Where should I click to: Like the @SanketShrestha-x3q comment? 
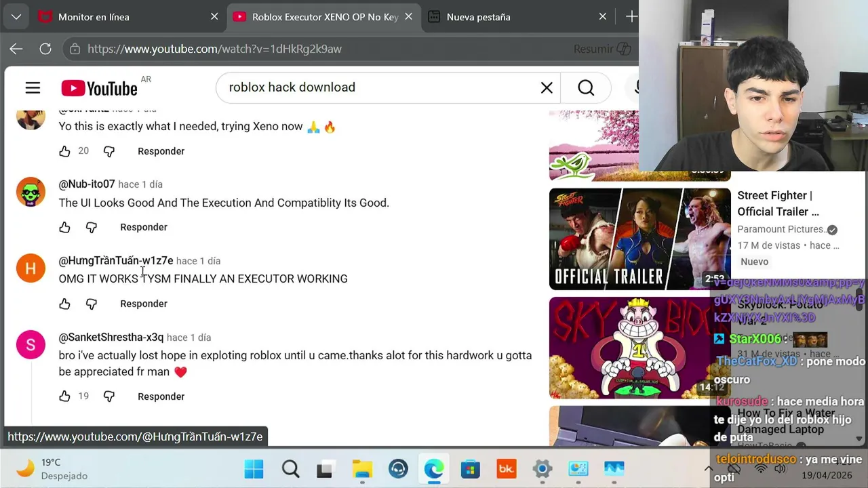[64, 396]
